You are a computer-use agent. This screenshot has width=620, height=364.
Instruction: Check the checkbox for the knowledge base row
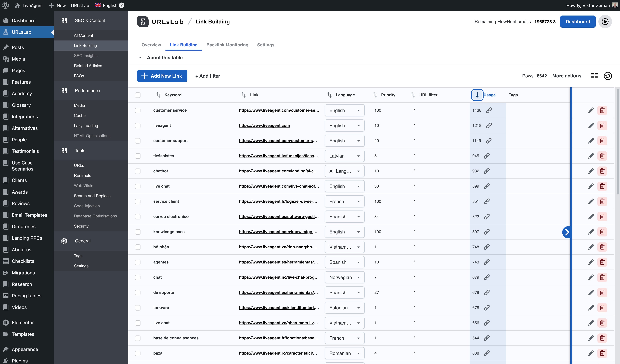[x=138, y=232]
